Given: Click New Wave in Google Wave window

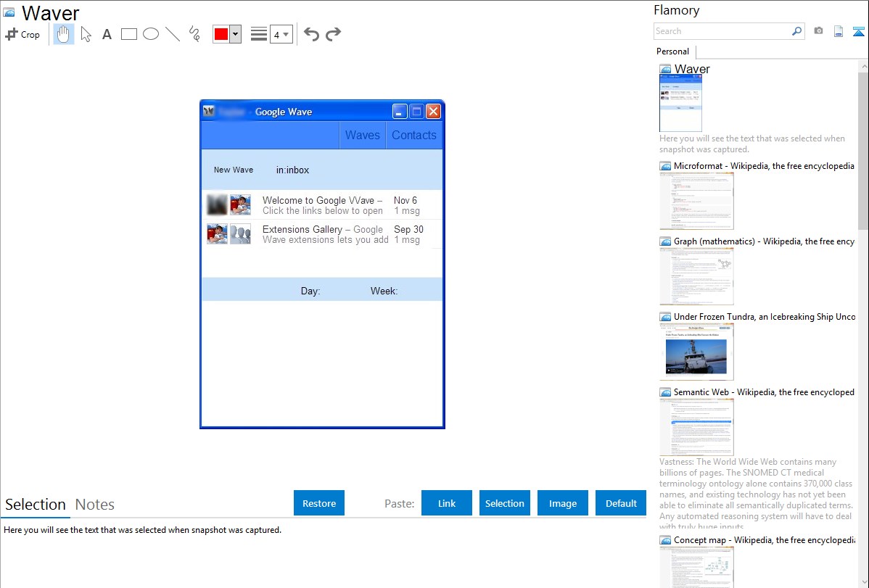Looking at the screenshot, I should (234, 170).
